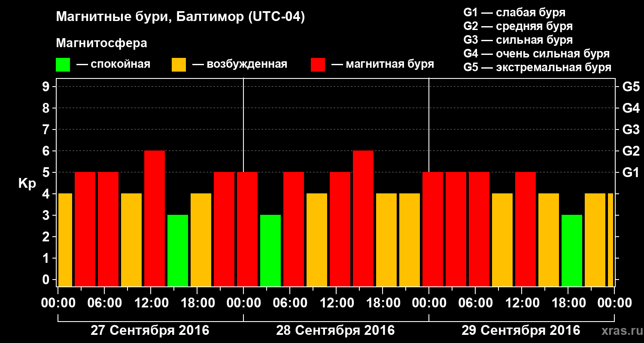644x343 pixels.
Task: Click the 'G2' label on the right axis
Action: point(631,151)
